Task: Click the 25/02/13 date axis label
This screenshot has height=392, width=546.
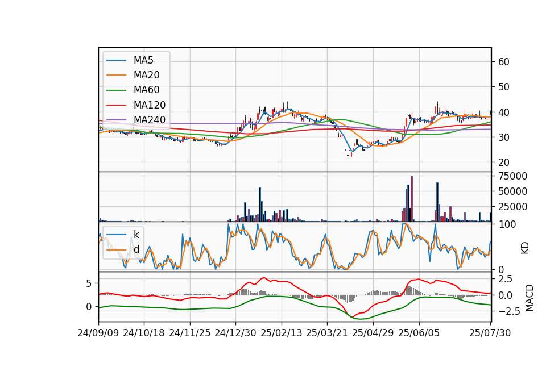Action: tap(282, 333)
